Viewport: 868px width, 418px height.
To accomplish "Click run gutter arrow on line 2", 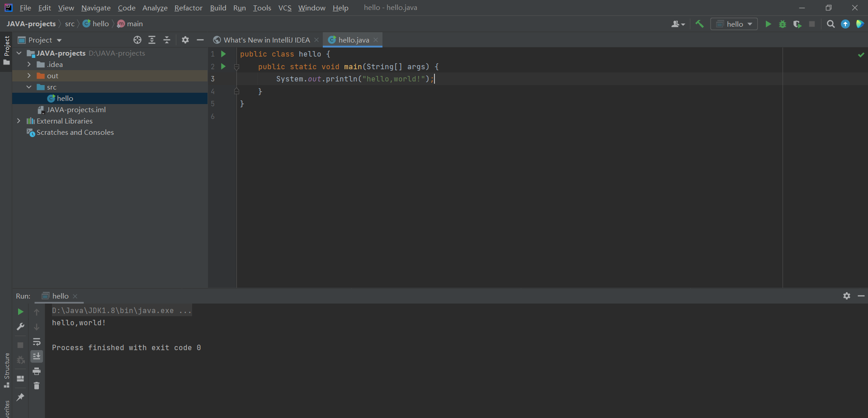I will pyautogui.click(x=223, y=66).
